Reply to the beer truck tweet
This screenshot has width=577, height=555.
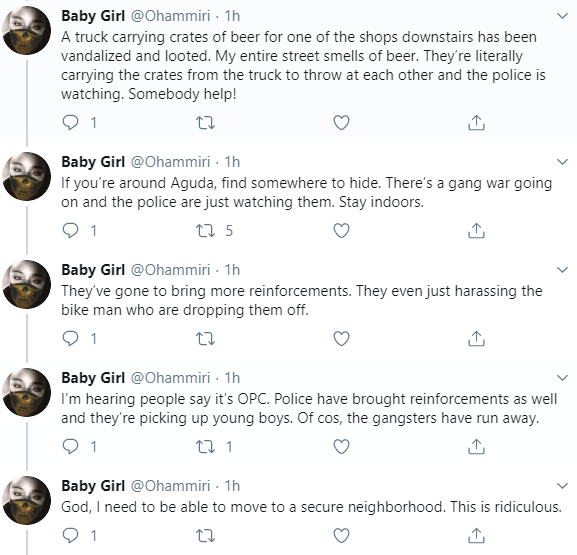tap(70, 123)
